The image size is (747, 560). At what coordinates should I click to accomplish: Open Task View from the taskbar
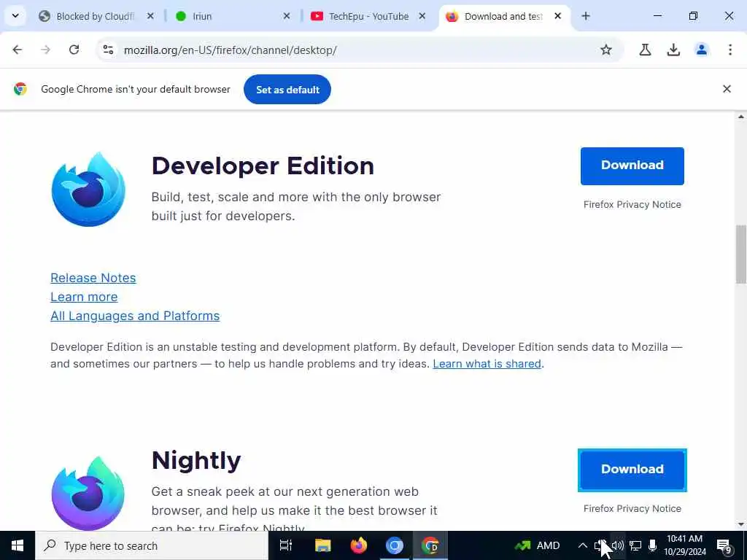[x=286, y=545]
